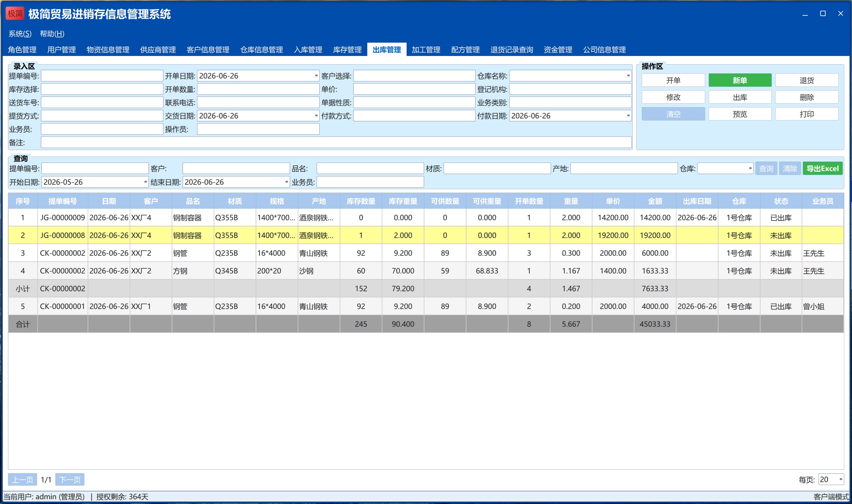The image size is (852, 504).
Task: Switch to the 用户管理 tab
Action: pyautogui.click(x=62, y=50)
